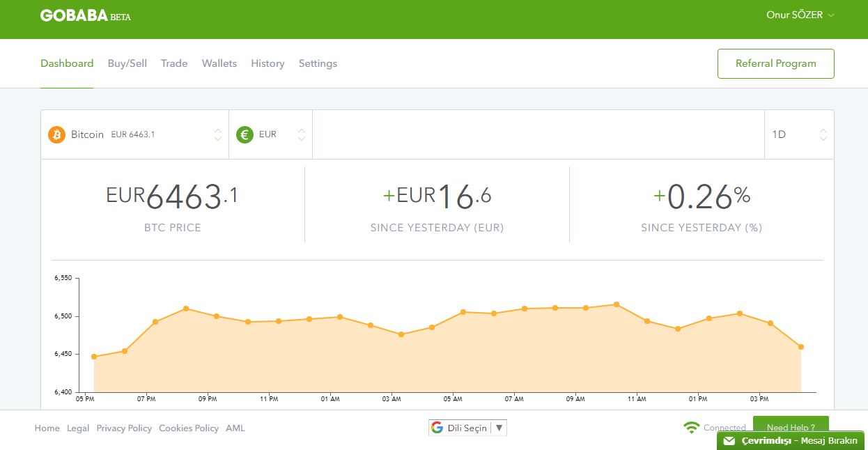The height and width of the screenshot is (450, 868).
Task: Click the first chart data point above 05 PM
Action: tap(94, 357)
